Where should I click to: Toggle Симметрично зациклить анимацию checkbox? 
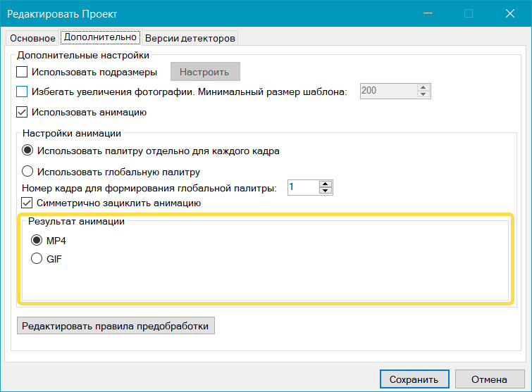coord(27,203)
